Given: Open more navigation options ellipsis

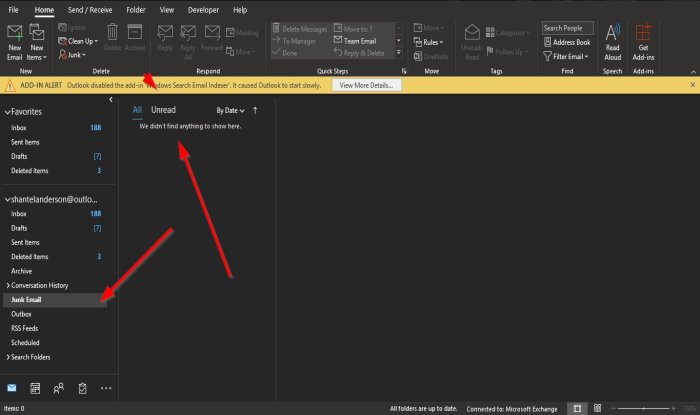Looking at the screenshot, I should point(106,388).
